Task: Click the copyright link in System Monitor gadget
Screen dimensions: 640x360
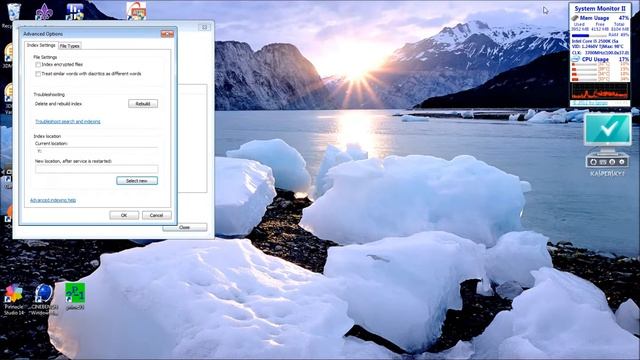Action: pos(590,103)
